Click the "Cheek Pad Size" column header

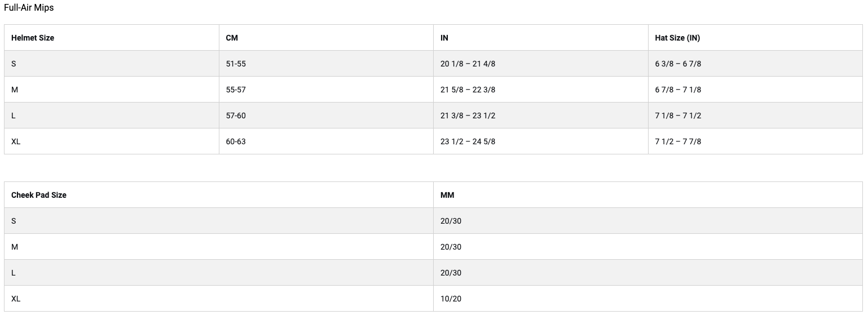[x=39, y=195]
